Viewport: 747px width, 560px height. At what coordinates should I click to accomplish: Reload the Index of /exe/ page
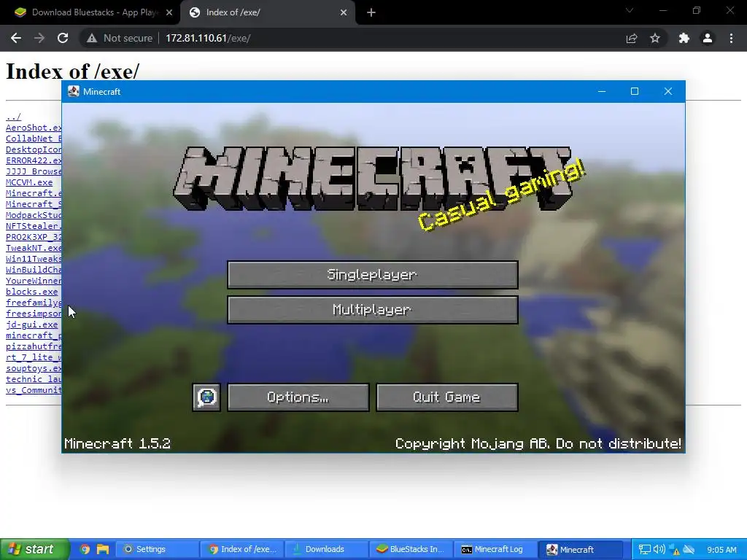[63, 38]
